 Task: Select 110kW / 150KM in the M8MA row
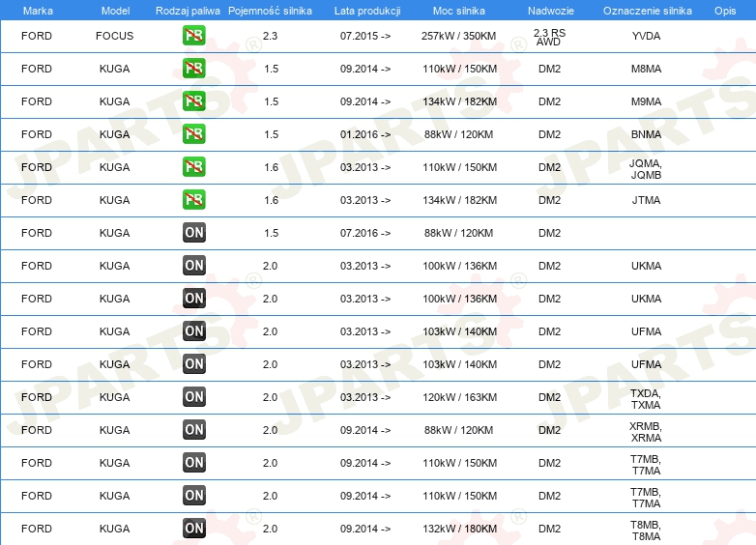(x=460, y=69)
